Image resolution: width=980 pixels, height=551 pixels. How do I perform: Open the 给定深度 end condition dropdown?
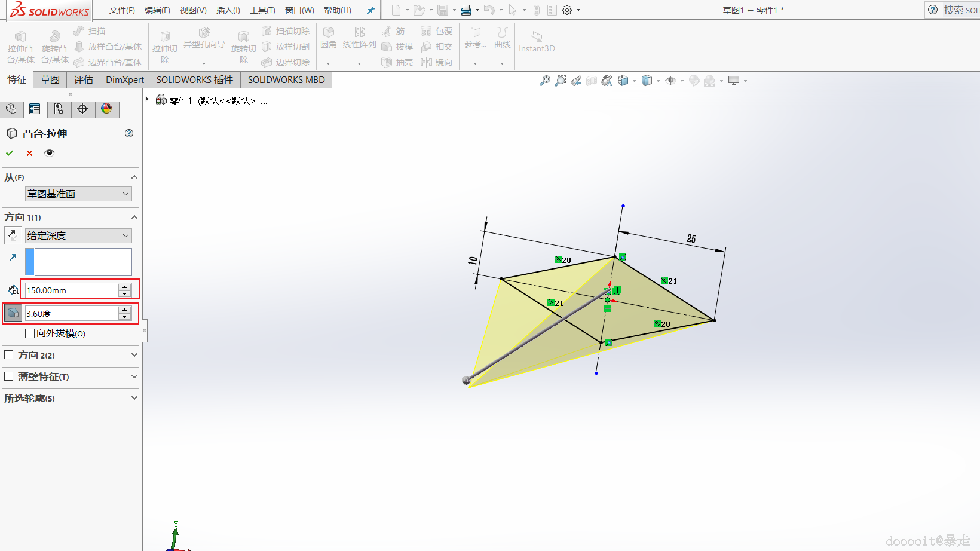tap(78, 235)
